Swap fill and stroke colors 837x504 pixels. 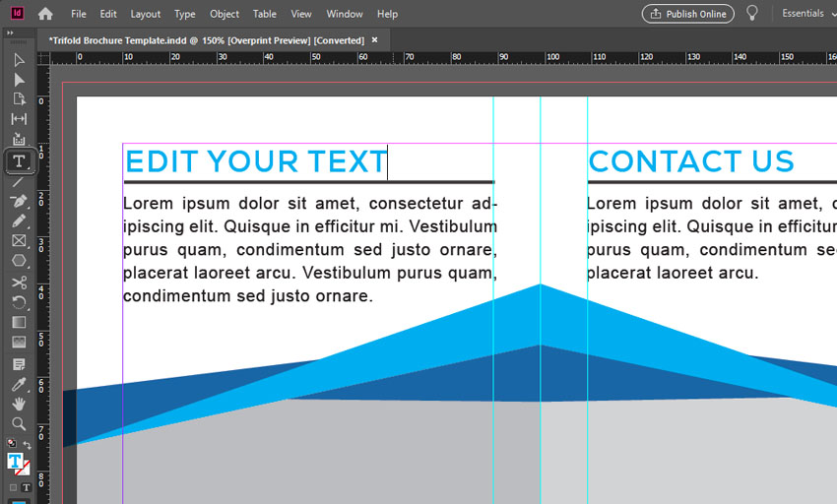click(27, 445)
